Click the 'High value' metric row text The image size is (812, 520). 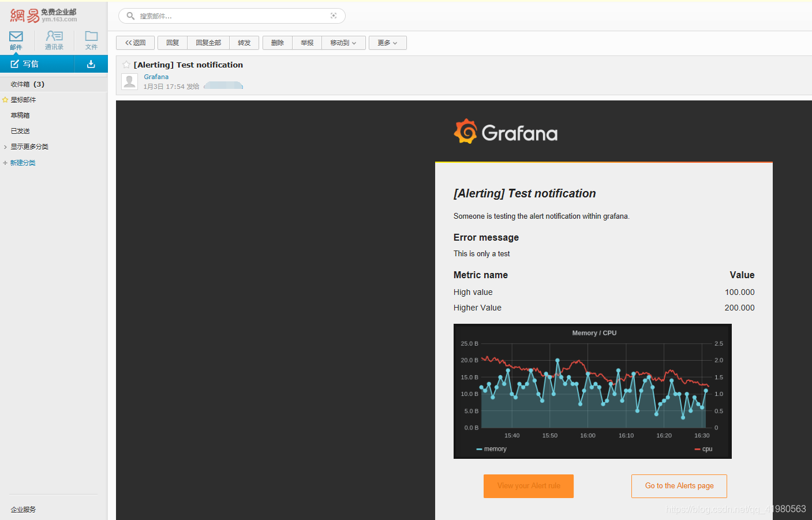click(x=473, y=292)
